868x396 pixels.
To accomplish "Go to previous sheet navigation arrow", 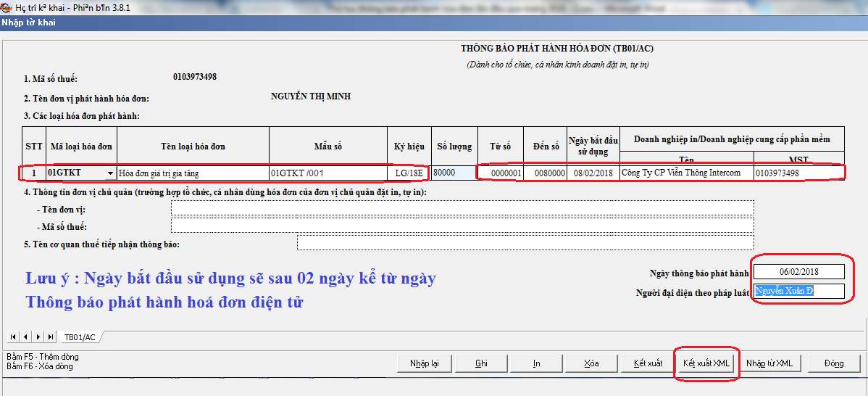I will [25, 337].
